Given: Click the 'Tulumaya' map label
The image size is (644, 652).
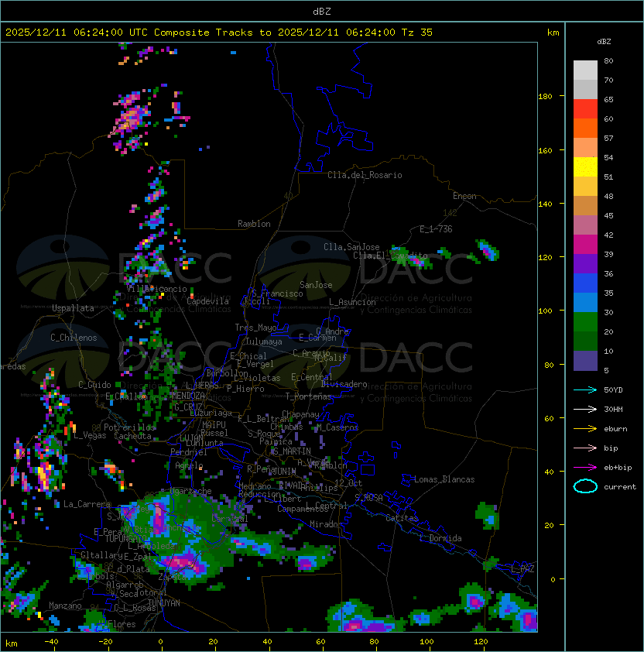Looking at the screenshot, I should coord(264,341).
